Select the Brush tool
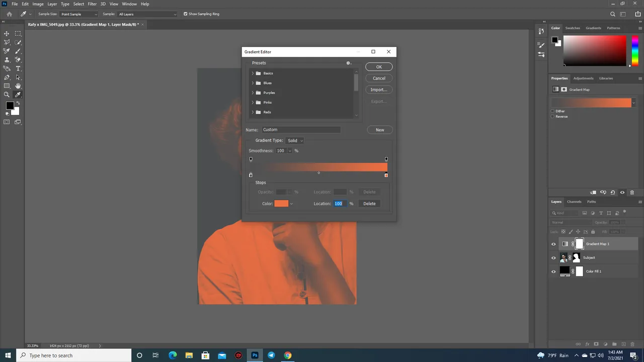Screen dimensions: 644x362 click(18, 51)
